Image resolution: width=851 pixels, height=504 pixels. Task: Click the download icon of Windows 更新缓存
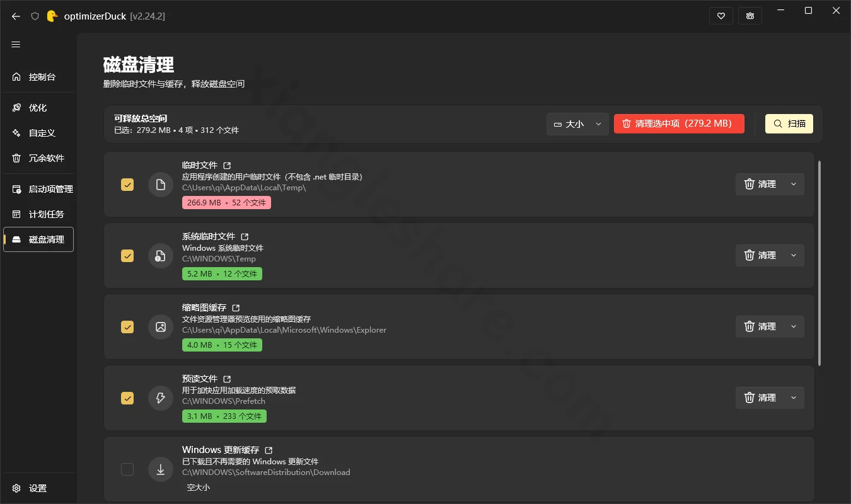click(160, 469)
